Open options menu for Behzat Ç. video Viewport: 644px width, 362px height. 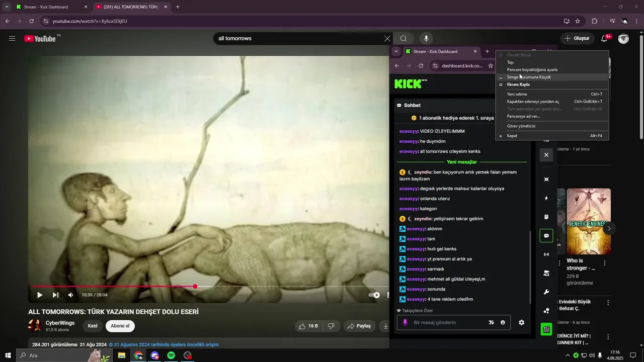[x=608, y=303]
